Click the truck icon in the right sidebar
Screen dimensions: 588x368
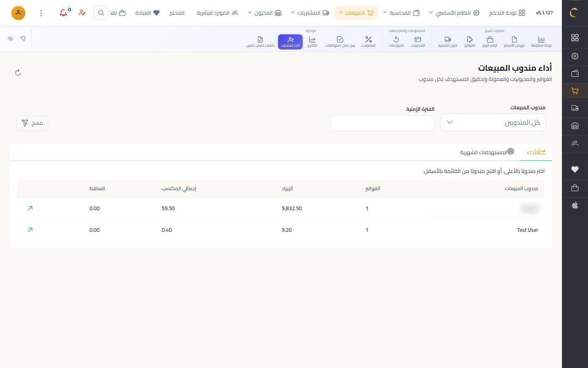[575, 108]
